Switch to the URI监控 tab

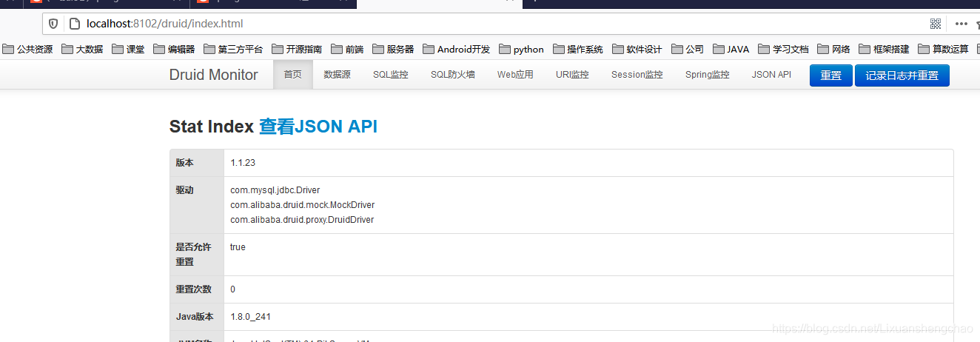click(572, 75)
